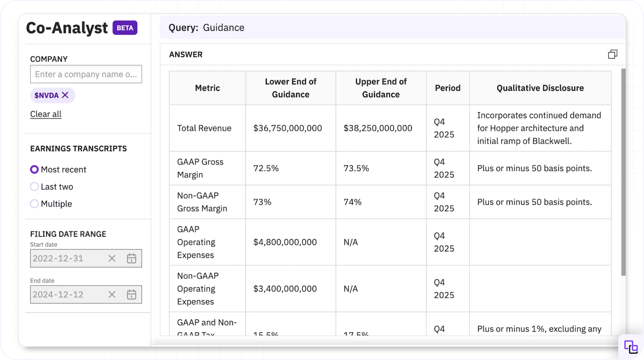Click the Total Revenue row label
The width and height of the screenshot is (644, 360).
click(204, 128)
